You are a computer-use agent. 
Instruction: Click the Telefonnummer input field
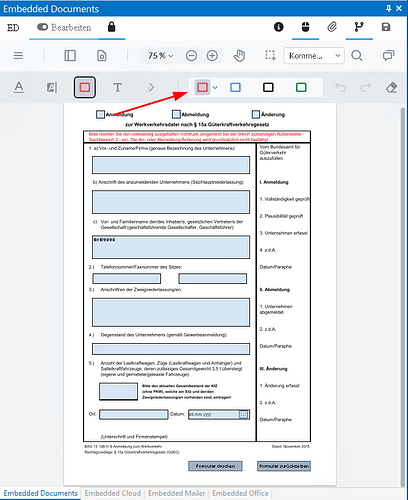pyautogui.click(x=127, y=278)
